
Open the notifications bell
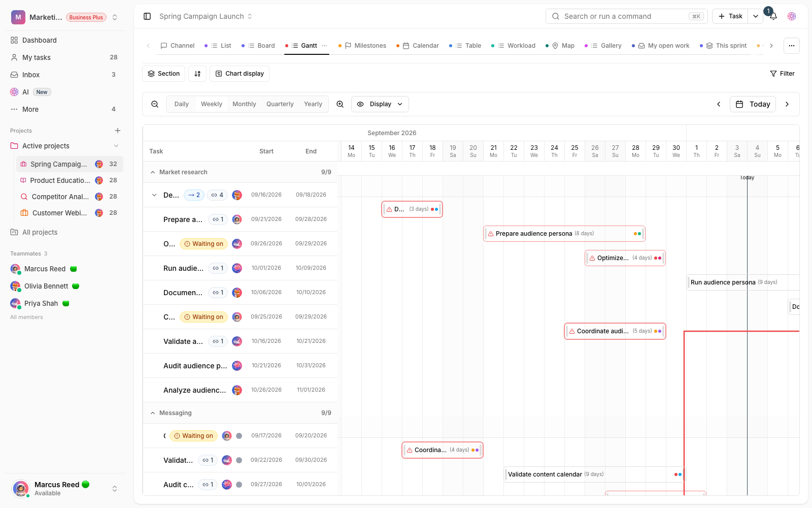(773, 16)
